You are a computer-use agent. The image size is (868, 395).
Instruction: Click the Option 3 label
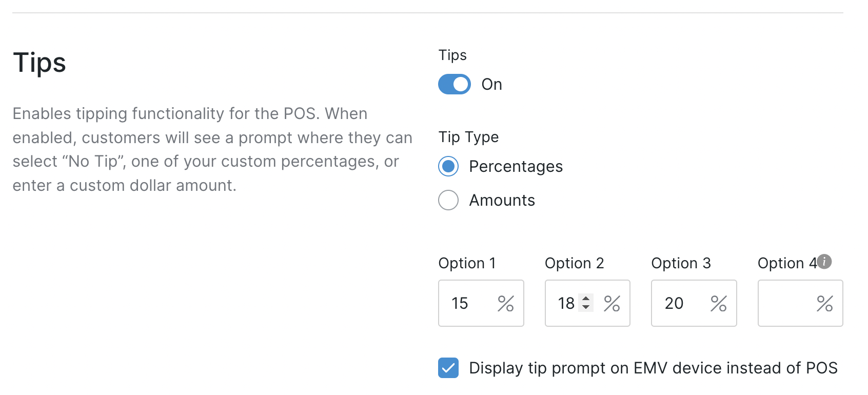(x=681, y=263)
